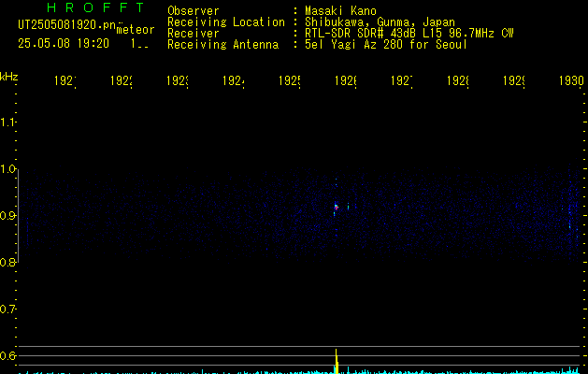The height and width of the screenshot is (374, 588).
Task: Click the 0.9 kHz axis label
Action: 7,216
